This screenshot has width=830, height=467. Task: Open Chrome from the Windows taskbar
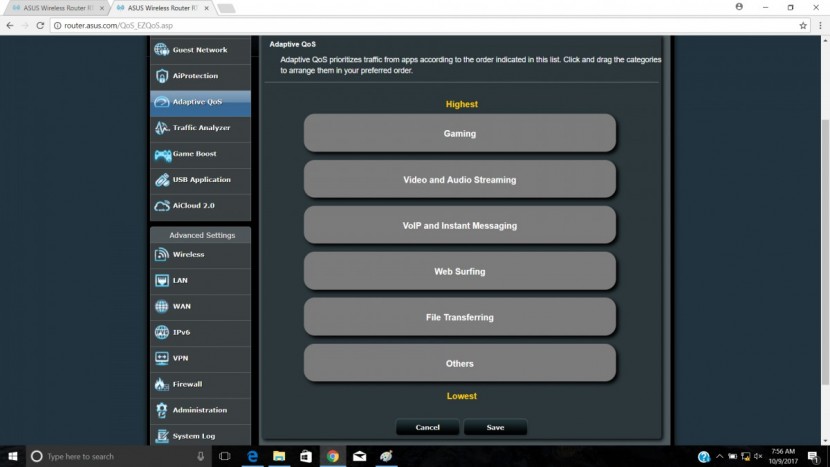[332, 456]
